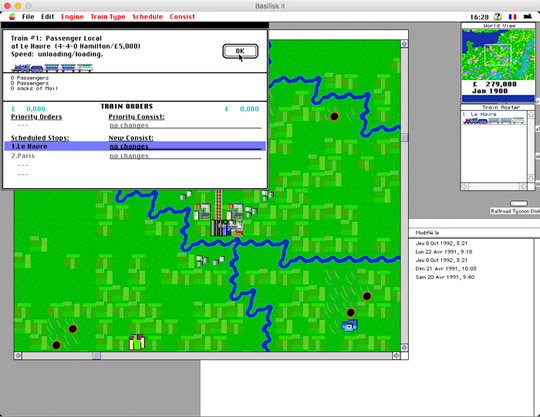
Task: Open the Edit menu
Action: (48, 17)
